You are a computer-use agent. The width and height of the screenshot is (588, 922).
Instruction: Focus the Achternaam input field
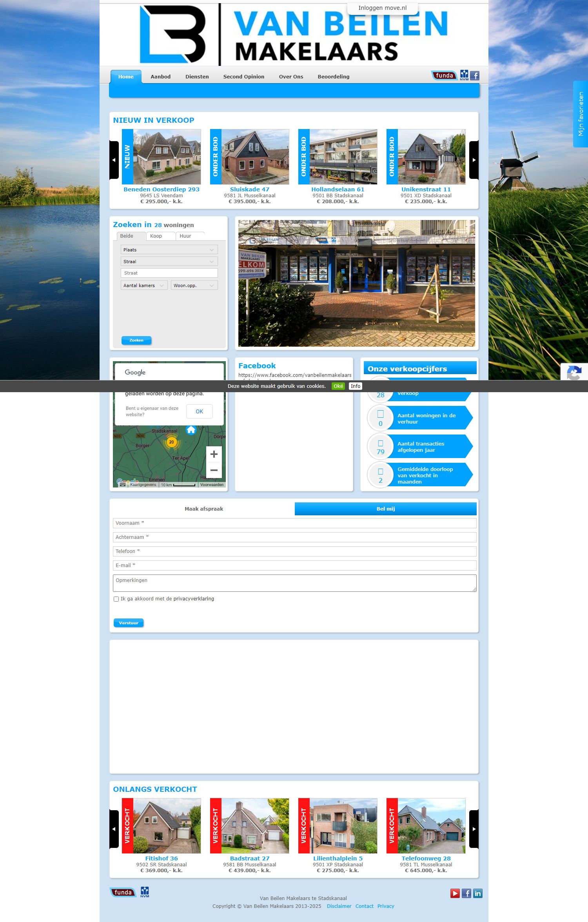(x=295, y=537)
